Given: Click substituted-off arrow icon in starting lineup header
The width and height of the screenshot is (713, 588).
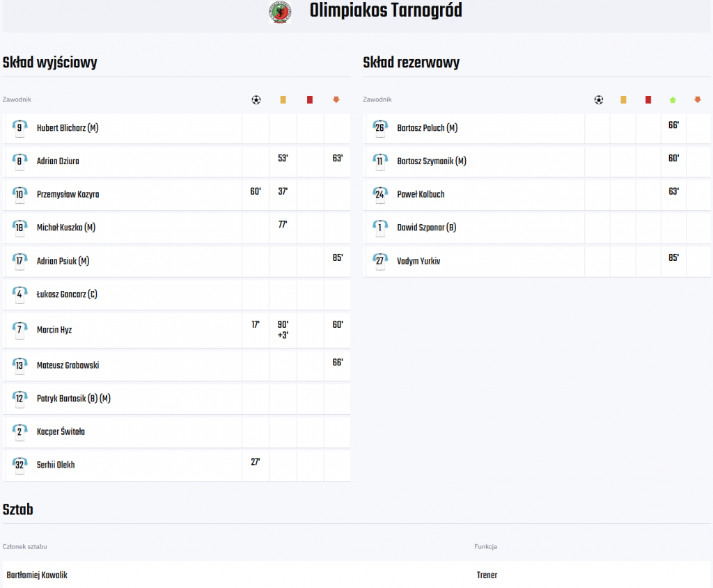Looking at the screenshot, I should [x=336, y=100].
